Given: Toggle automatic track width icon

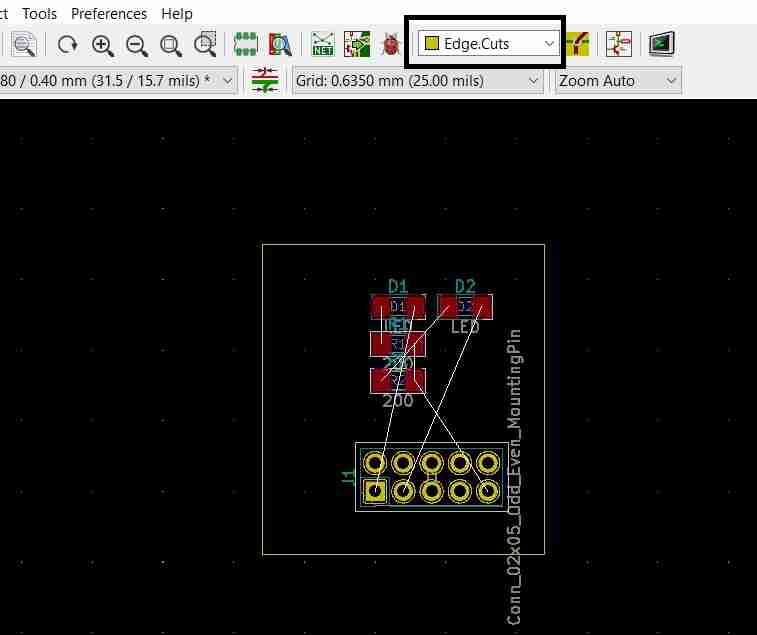Looking at the screenshot, I should pos(265,80).
